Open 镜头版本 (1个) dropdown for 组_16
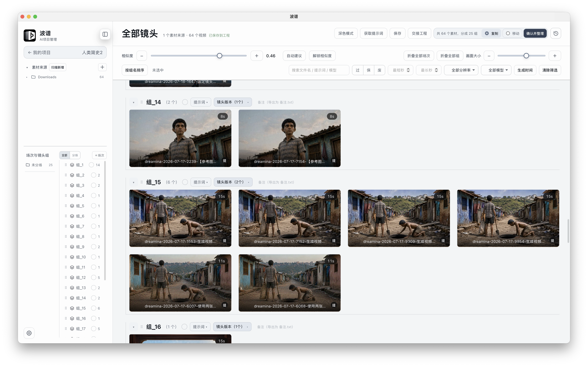Screen dimensions: 588x367 pyautogui.click(x=232, y=327)
